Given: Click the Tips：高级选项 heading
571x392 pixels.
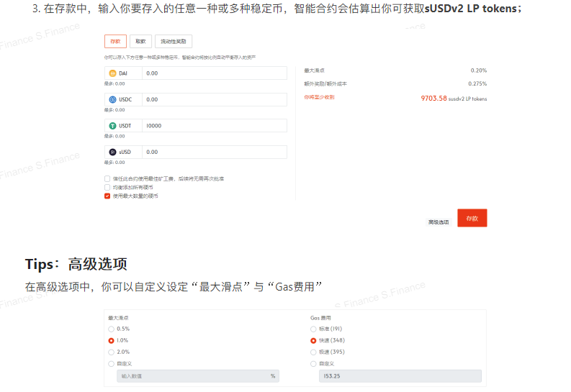Looking at the screenshot, I should (76, 264).
